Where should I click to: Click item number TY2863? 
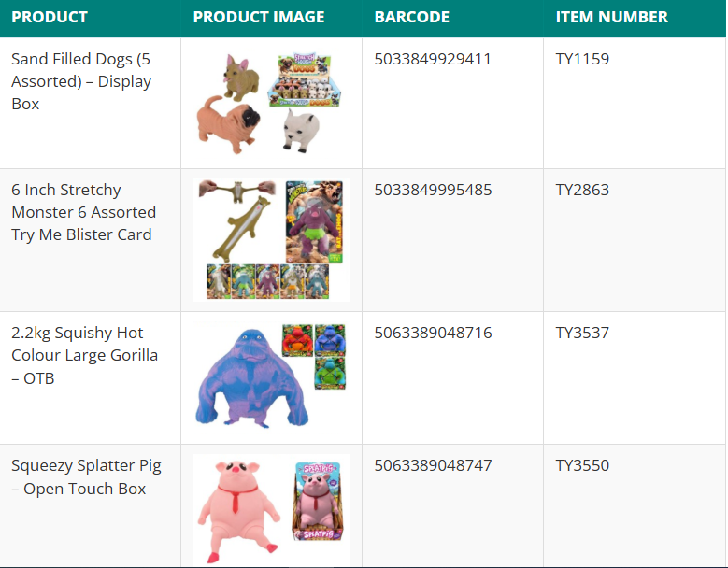pos(582,190)
